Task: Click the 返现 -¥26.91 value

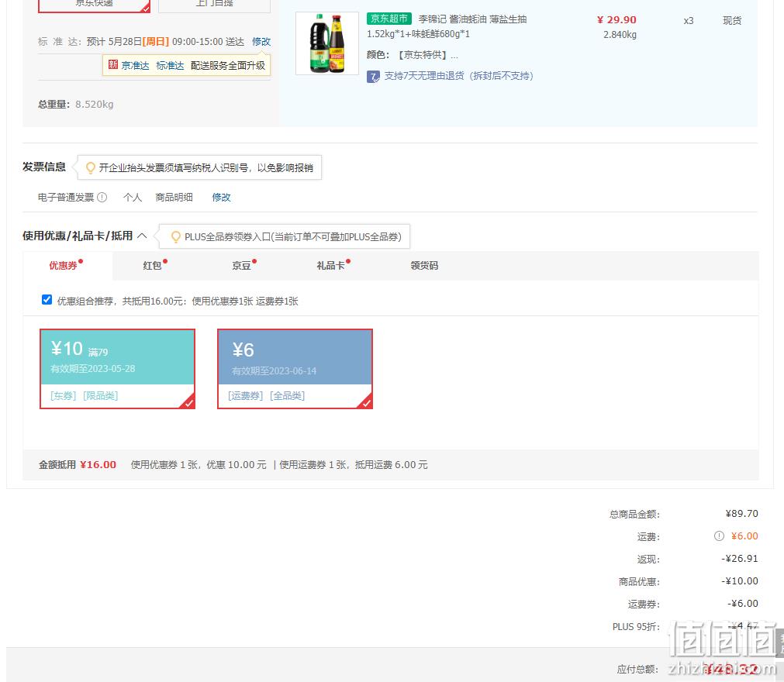Action: point(740,559)
